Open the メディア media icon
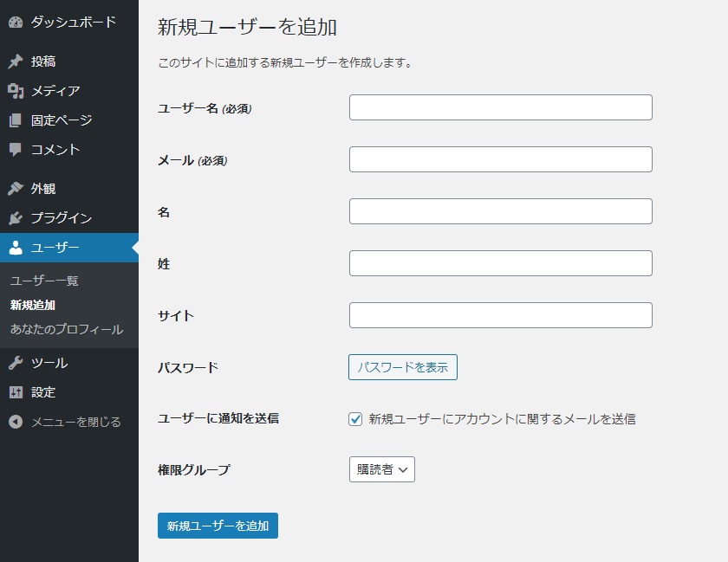This screenshot has height=562, width=728. pyautogui.click(x=16, y=91)
